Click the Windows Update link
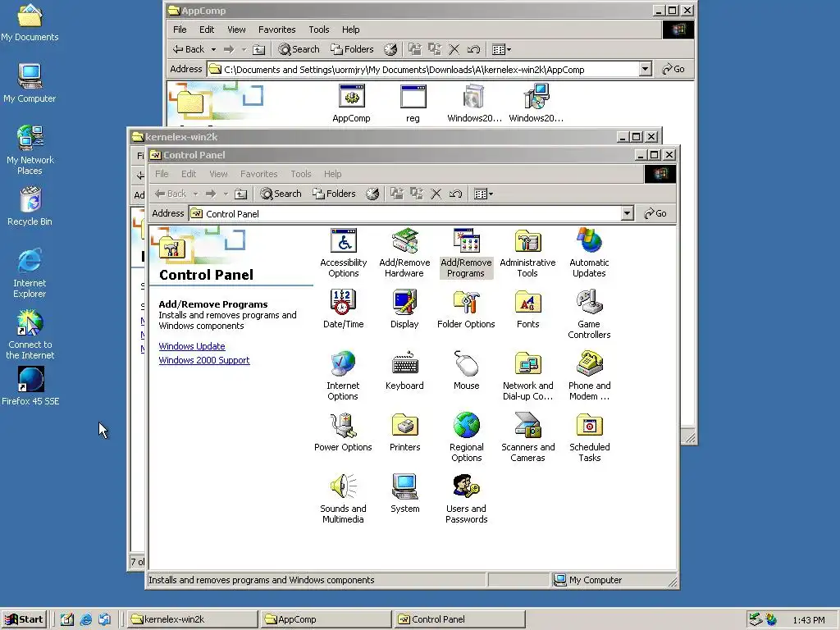This screenshot has width=840, height=630. [192, 346]
